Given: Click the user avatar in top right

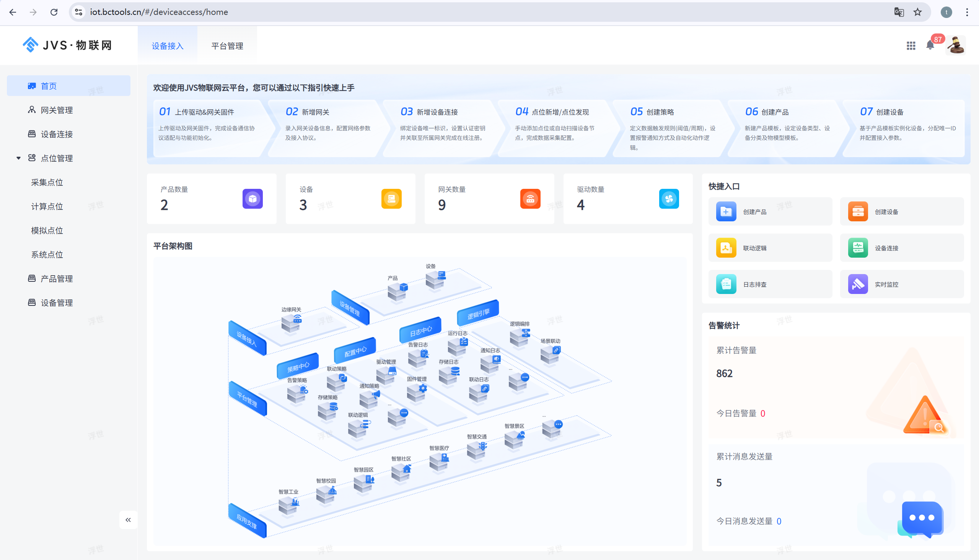Looking at the screenshot, I should point(956,45).
